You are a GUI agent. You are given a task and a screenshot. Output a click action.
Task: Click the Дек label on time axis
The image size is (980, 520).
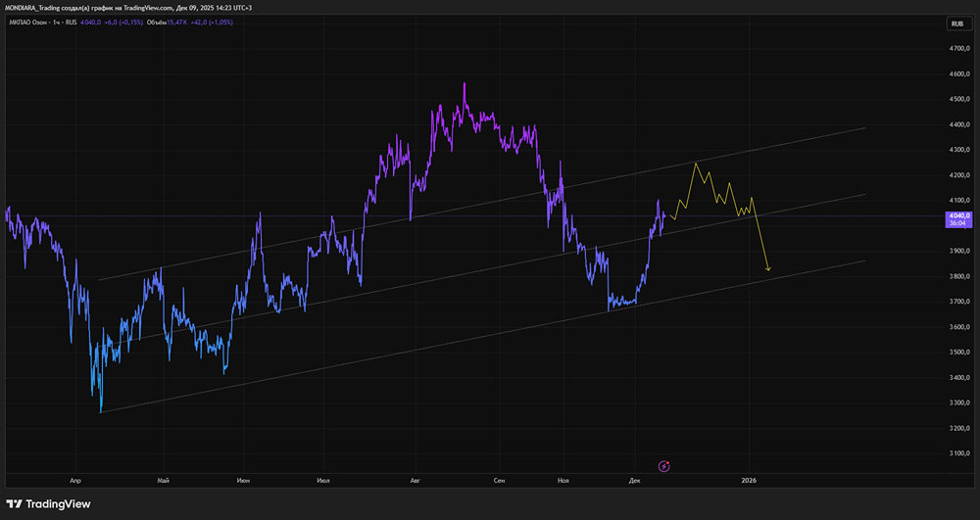point(634,481)
